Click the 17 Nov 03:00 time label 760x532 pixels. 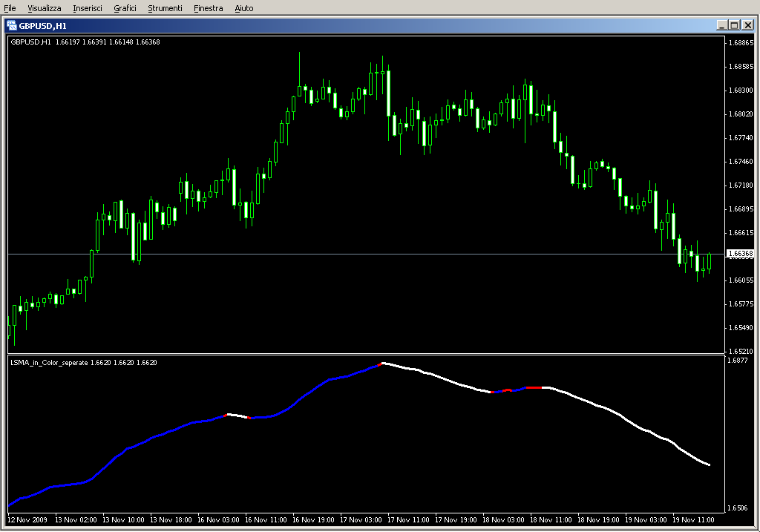point(361,520)
